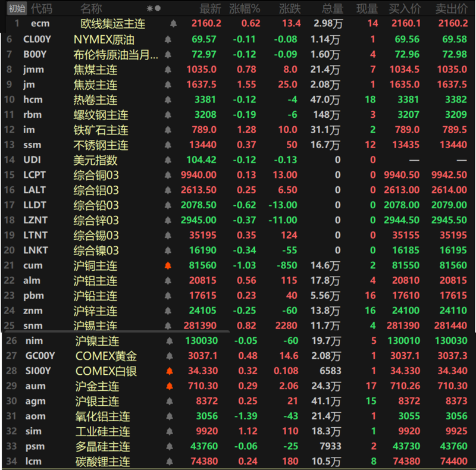Select code B00Y
The height and width of the screenshot is (470, 476).
[35, 54]
